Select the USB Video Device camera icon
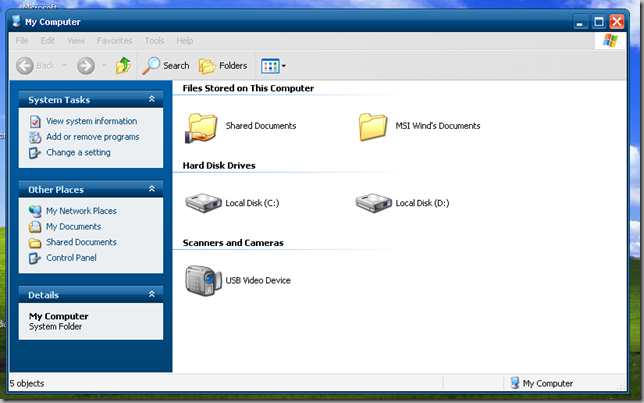Image resolution: width=644 pixels, height=403 pixels. coord(203,281)
